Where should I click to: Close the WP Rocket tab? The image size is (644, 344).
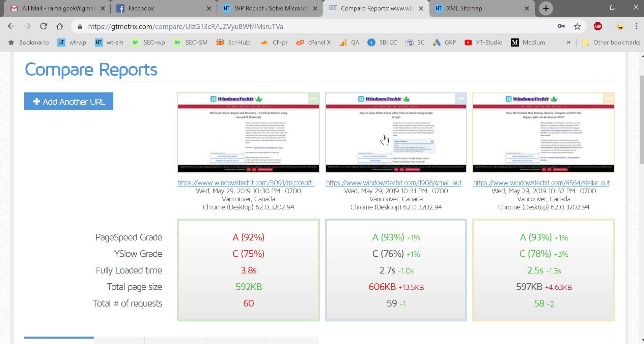(315, 8)
